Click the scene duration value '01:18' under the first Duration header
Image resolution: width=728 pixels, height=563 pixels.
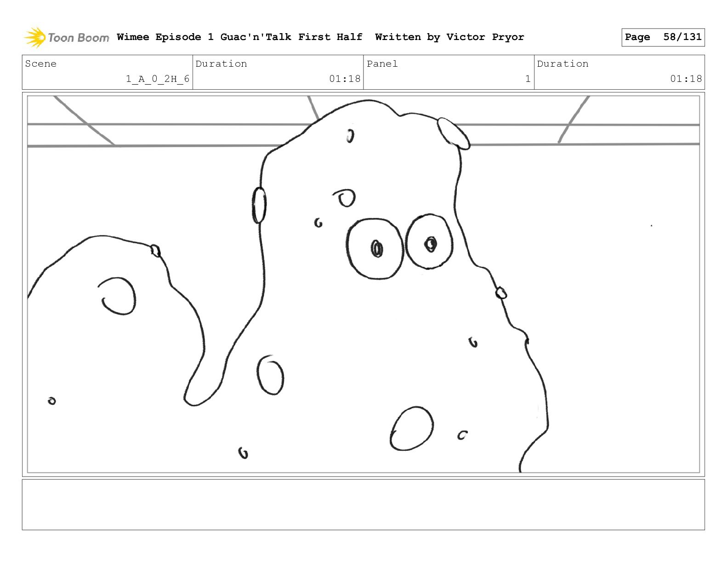(x=345, y=79)
